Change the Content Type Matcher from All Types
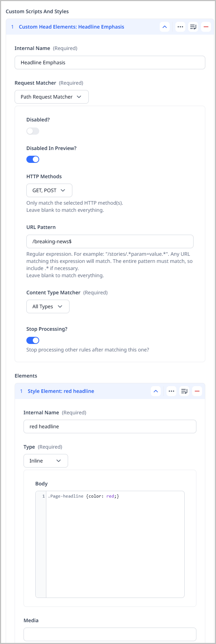 click(x=47, y=306)
